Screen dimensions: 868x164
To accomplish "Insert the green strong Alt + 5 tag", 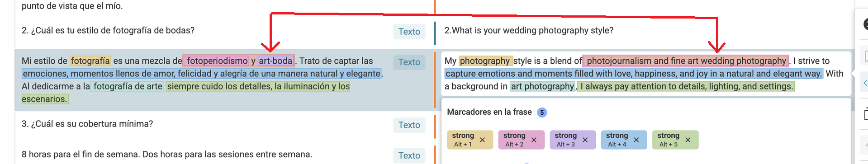I will (x=668, y=140).
